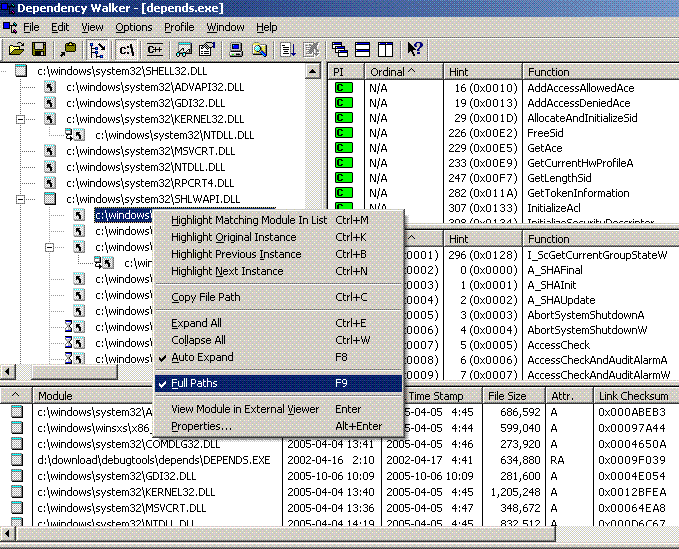
Task: Sort the upper function list by Ordinal
Action: pyautogui.click(x=404, y=71)
